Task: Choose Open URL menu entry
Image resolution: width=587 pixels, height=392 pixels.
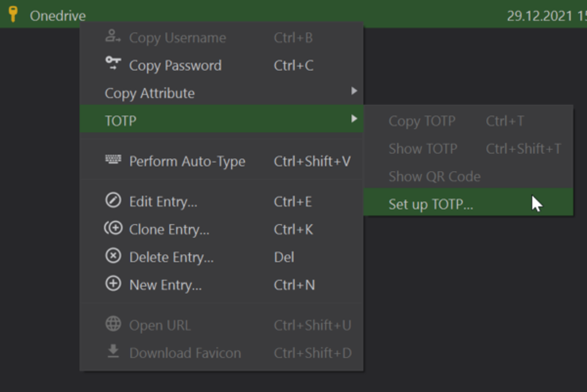Action: click(221, 325)
